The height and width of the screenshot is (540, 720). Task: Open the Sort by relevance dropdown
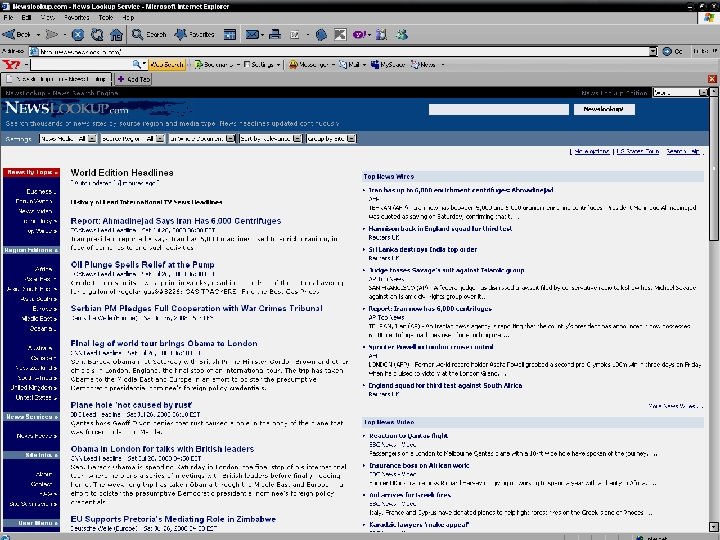click(270, 139)
